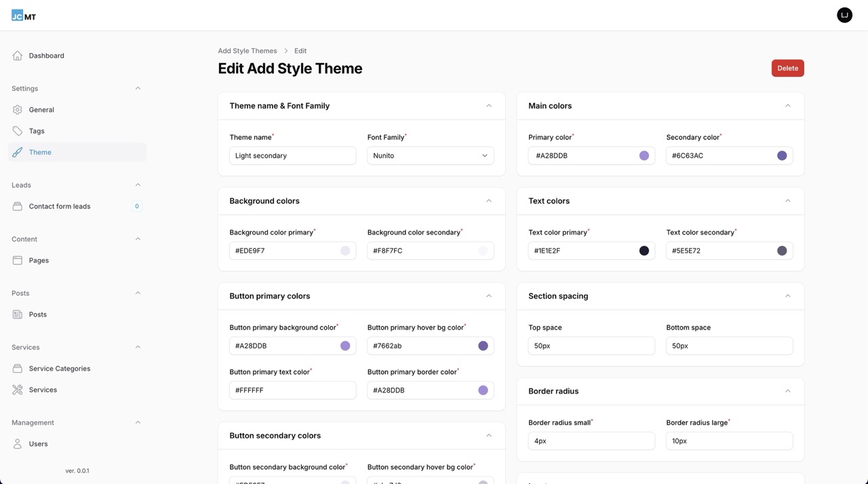868x484 pixels.
Task: Select the Theme brush icon
Action: [17, 152]
